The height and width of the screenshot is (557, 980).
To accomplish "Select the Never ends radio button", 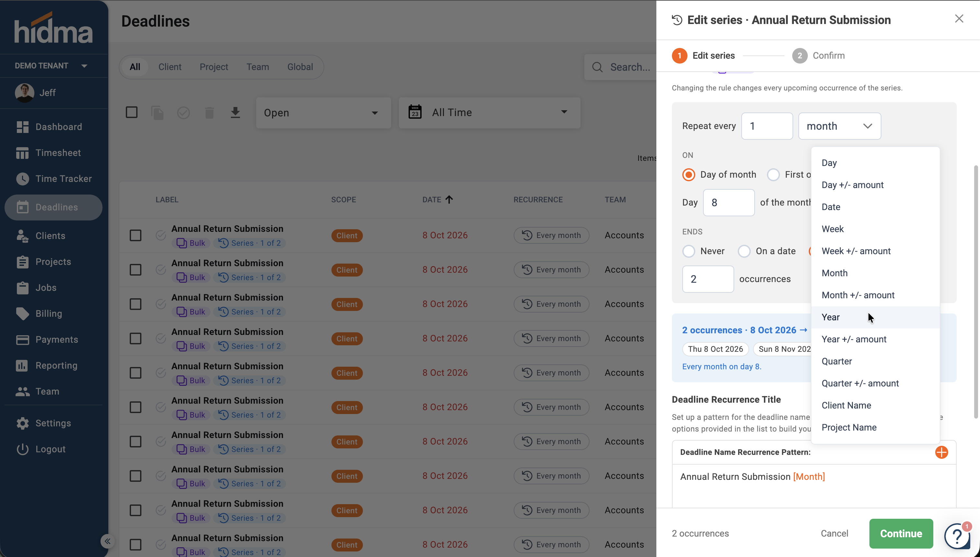I will pos(688,251).
